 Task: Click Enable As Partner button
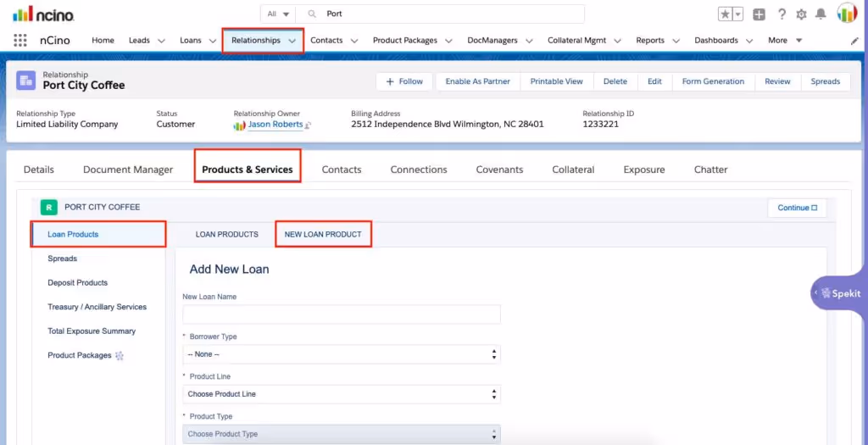478,81
